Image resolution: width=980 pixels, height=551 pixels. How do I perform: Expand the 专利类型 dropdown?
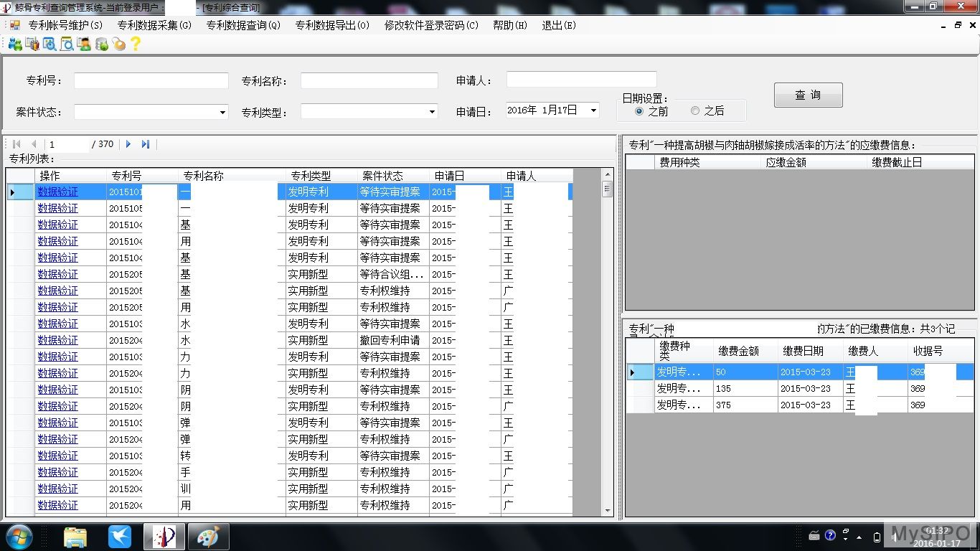click(x=432, y=112)
